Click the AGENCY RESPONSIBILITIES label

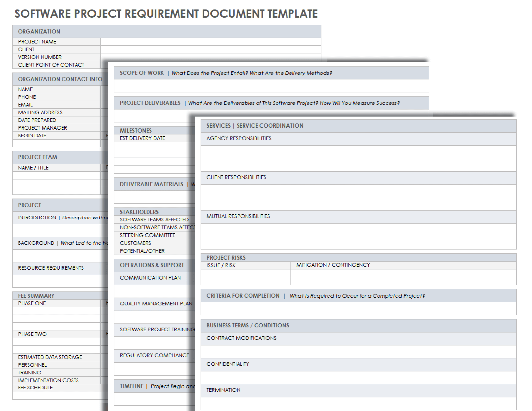click(239, 139)
